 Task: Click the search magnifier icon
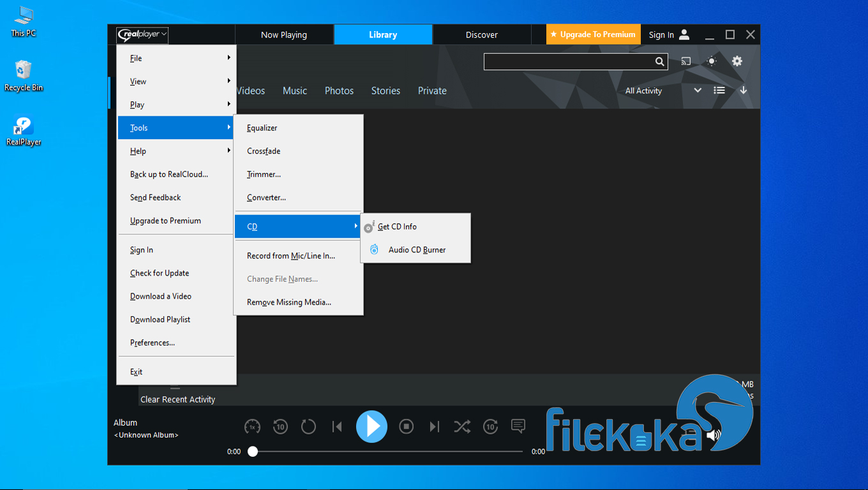pyautogui.click(x=659, y=62)
